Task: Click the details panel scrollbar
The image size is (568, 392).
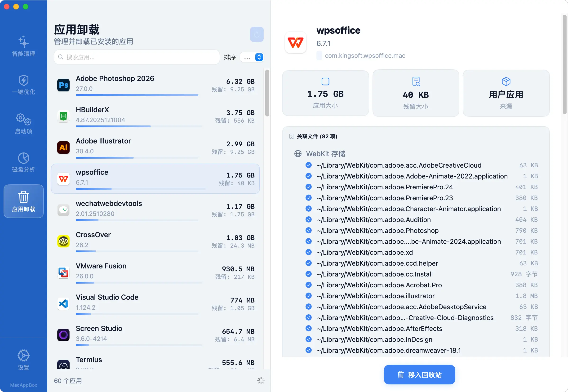Action: [564, 64]
